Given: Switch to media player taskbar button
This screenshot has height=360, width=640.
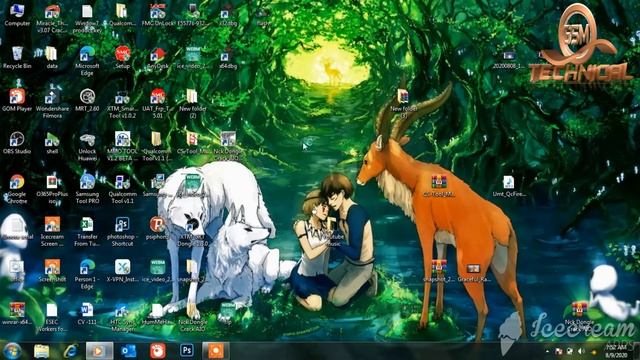Looking at the screenshot, I should pos(99,351).
